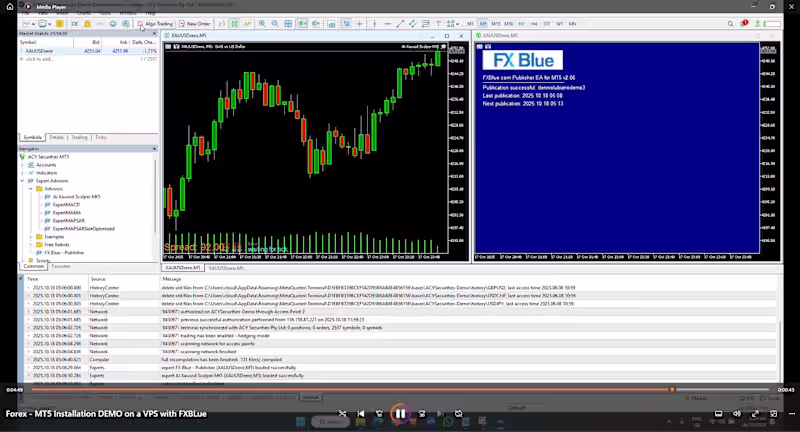Image resolution: width=800 pixels, height=432 pixels.
Task: Select the vertical line drawing tool
Action: (375, 24)
